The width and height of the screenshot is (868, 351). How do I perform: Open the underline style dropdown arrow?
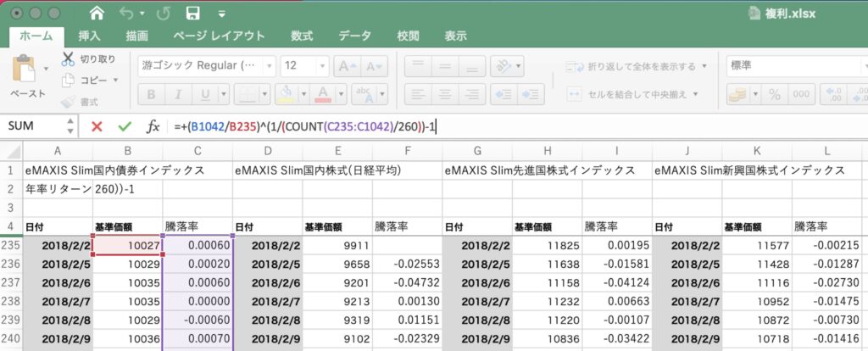[222, 94]
